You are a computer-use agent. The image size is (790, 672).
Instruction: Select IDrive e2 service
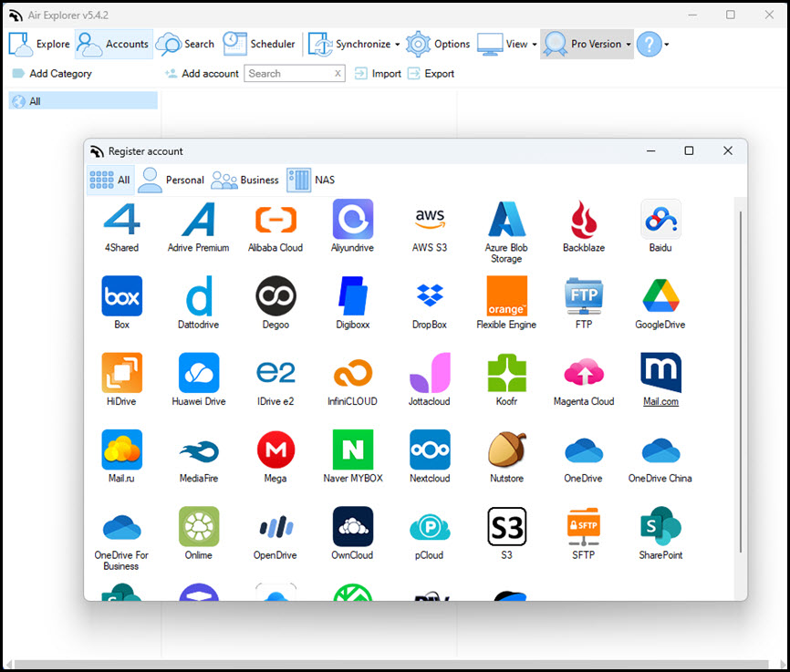(x=275, y=373)
